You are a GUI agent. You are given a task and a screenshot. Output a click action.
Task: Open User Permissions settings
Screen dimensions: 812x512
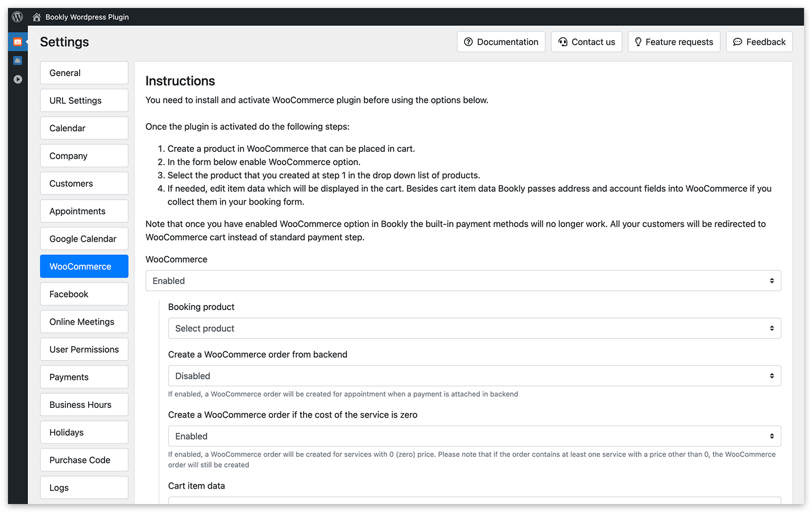click(84, 349)
